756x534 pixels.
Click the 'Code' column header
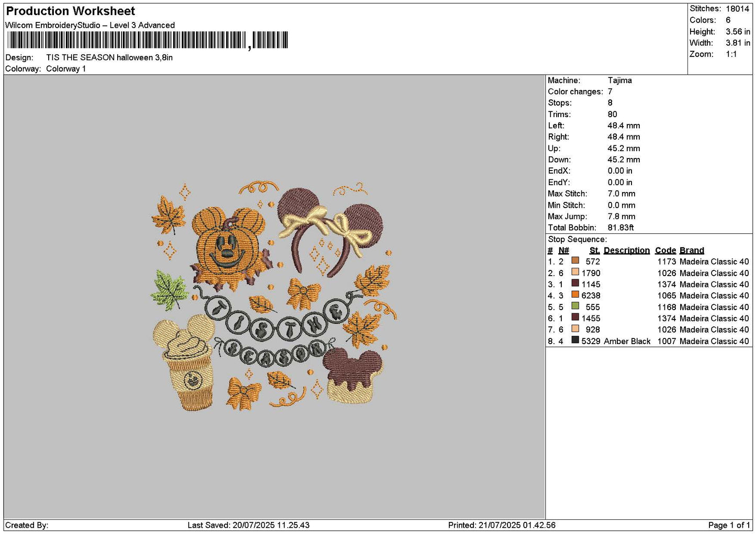665,251
